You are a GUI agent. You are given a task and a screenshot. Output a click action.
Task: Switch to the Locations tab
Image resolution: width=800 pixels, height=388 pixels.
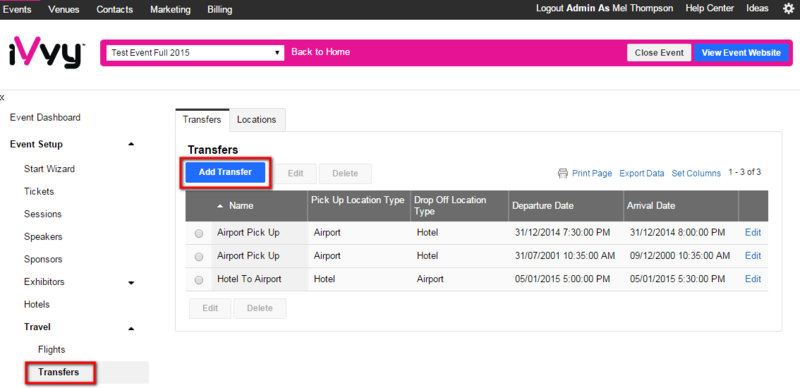click(257, 119)
